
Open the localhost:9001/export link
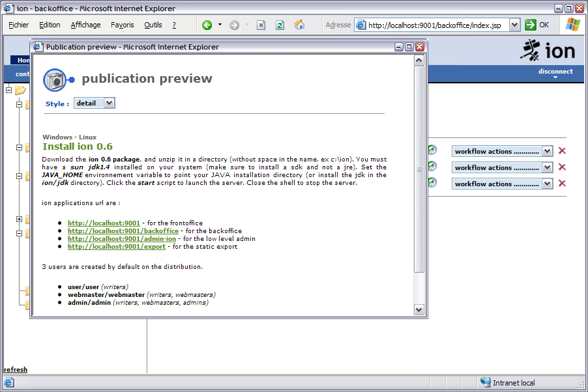(117, 247)
